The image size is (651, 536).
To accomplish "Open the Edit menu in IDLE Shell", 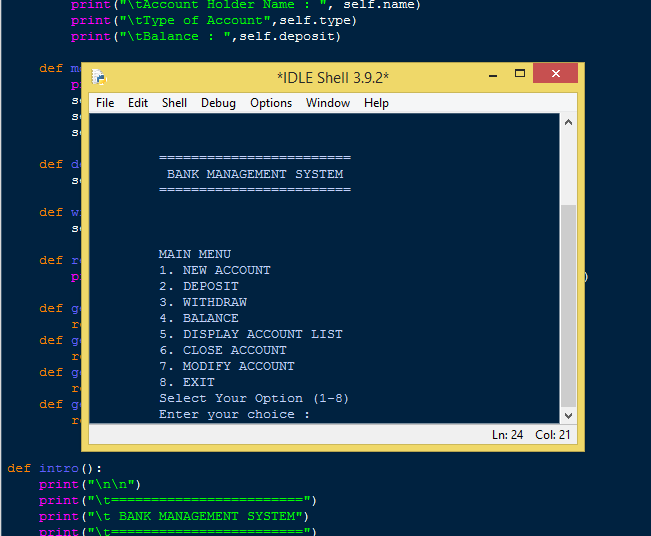I will 138,103.
